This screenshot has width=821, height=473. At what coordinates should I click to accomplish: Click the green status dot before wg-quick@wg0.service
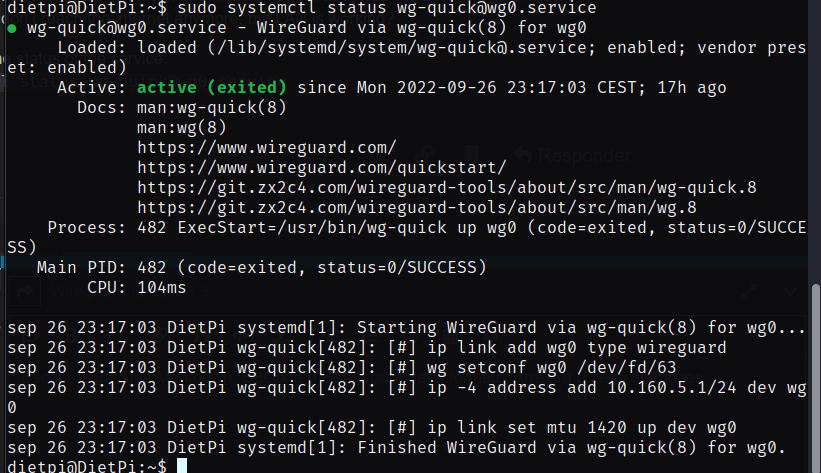[x=12, y=28]
